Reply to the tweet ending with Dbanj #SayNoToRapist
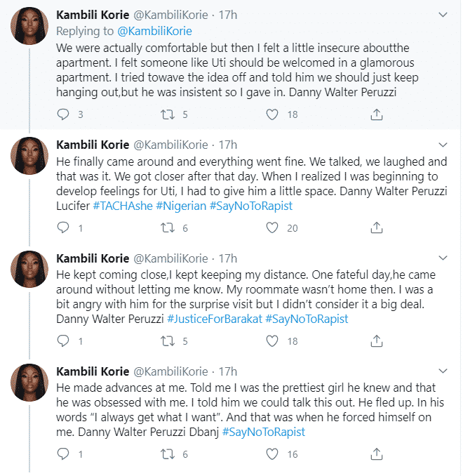 point(63,454)
